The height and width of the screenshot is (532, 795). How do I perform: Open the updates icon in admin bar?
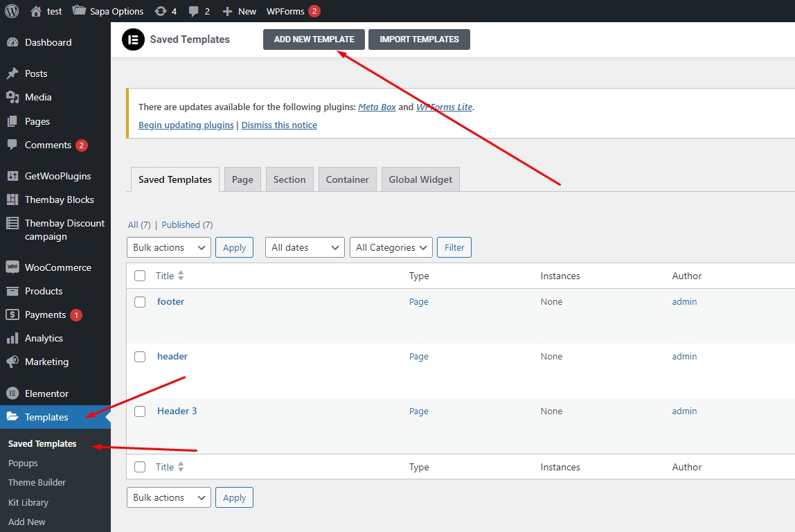coord(161,11)
